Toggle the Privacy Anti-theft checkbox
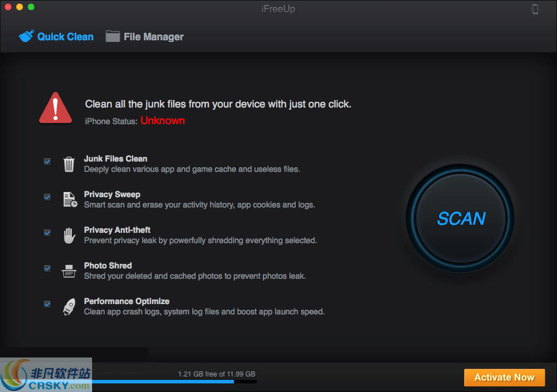 (47, 233)
